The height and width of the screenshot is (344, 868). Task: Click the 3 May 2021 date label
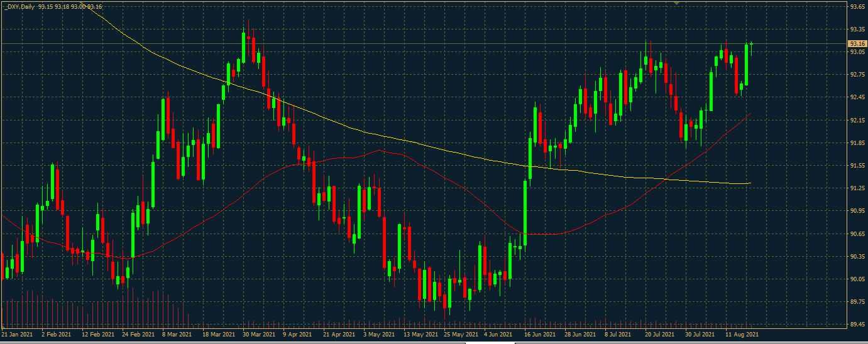click(381, 335)
